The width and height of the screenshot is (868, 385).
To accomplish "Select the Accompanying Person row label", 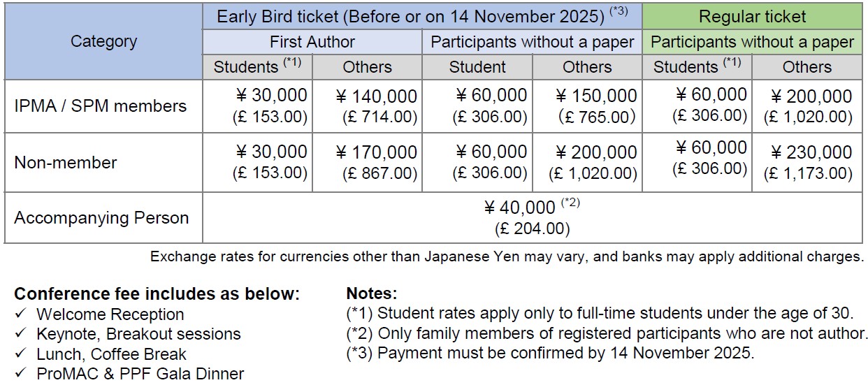I will tap(101, 217).
